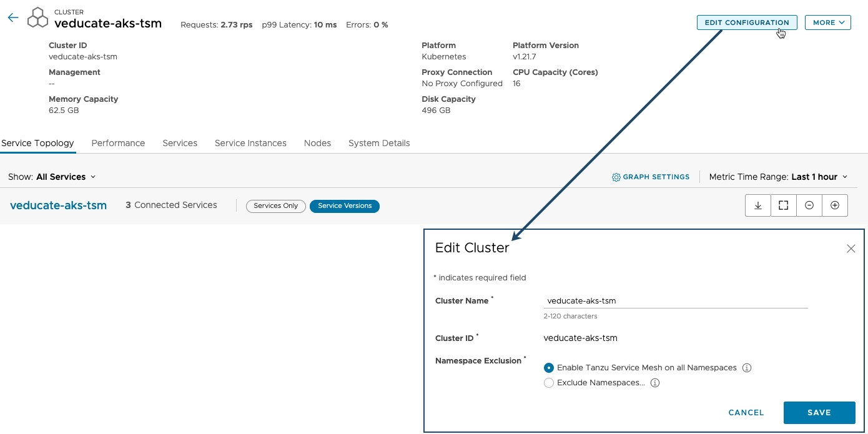Click the 'Kubernetes' platform value

pyautogui.click(x=444, y=57)
